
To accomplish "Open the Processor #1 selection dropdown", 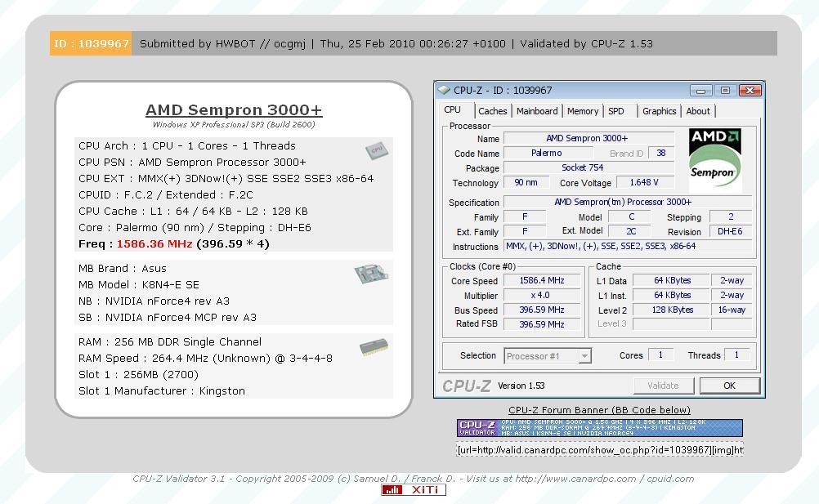I will [x=585, y=356].
